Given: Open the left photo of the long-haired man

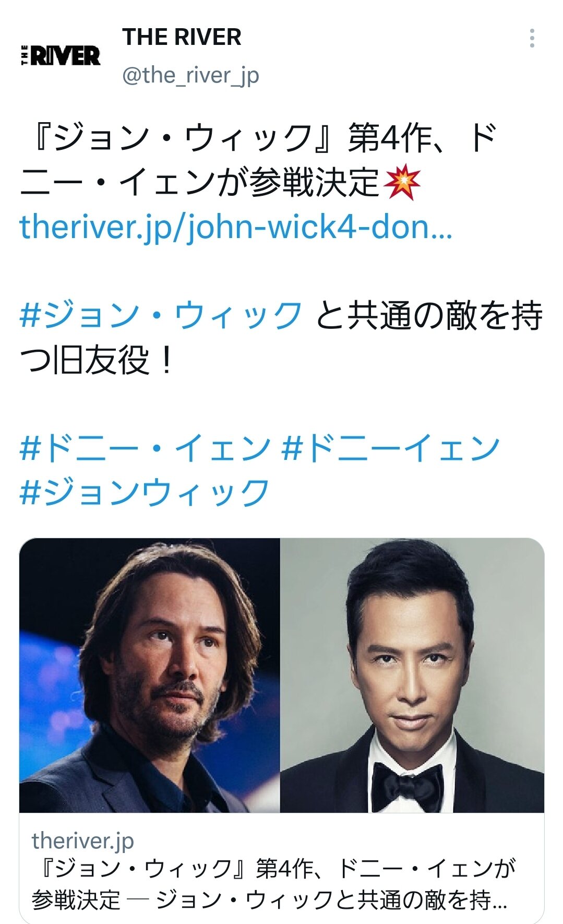Looking at the screenshot, I should pyautogui.click(x=150, y=675).
